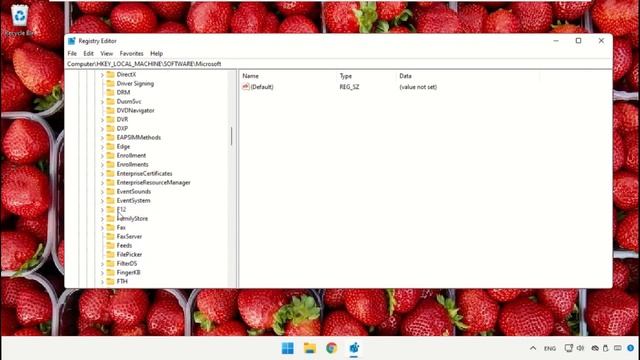640x360 pixels.
Task: Select the Fax key
Action: (121, 227)
